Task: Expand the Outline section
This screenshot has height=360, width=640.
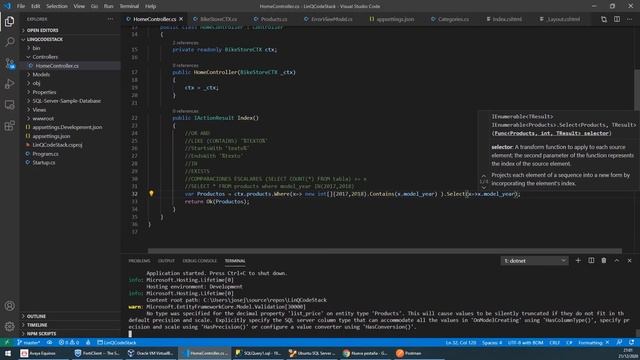Action: (x=36, y=316)
